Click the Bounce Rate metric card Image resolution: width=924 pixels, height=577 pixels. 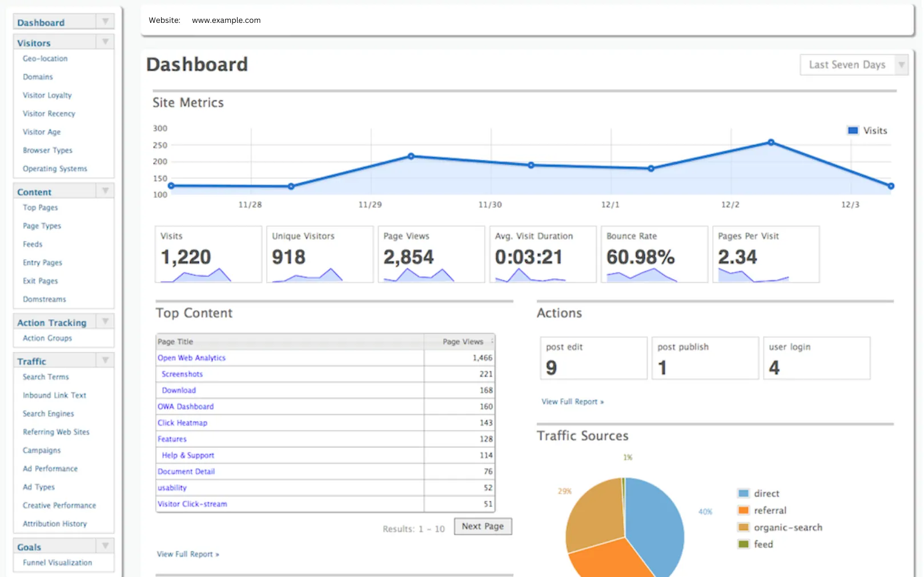(x=654, y=254)
